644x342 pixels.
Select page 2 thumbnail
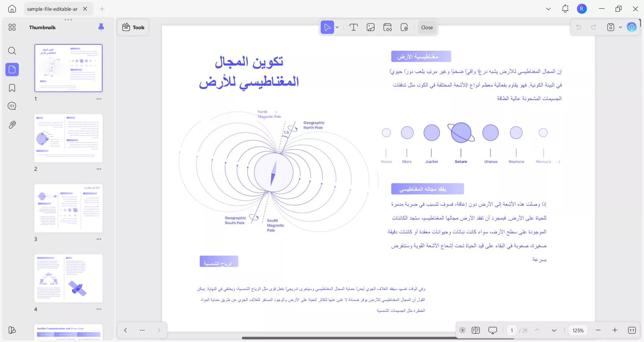tap(68, 138)
